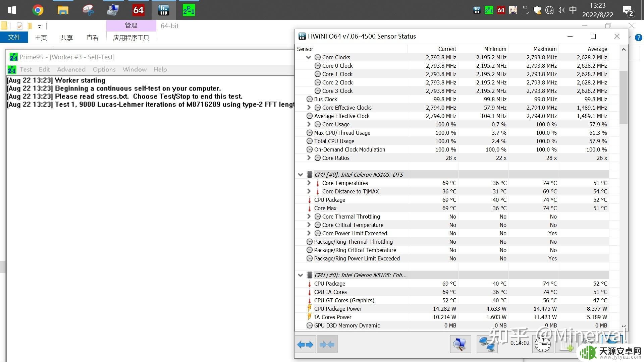Open File Explorer from the taskbar
The width and height of the screenshot is (644, 362).
tap(63, 10)
